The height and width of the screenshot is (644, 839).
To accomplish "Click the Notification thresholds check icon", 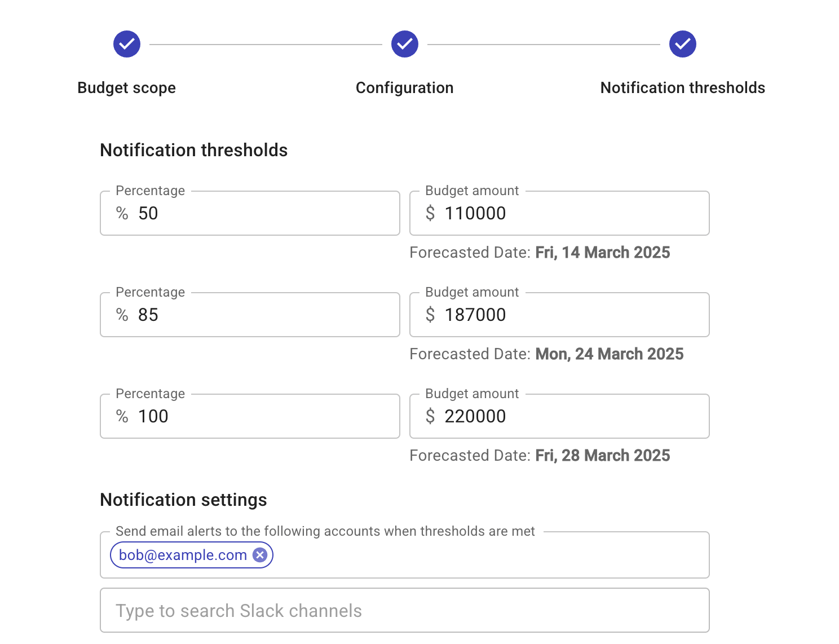I will (x=682, y=44).
